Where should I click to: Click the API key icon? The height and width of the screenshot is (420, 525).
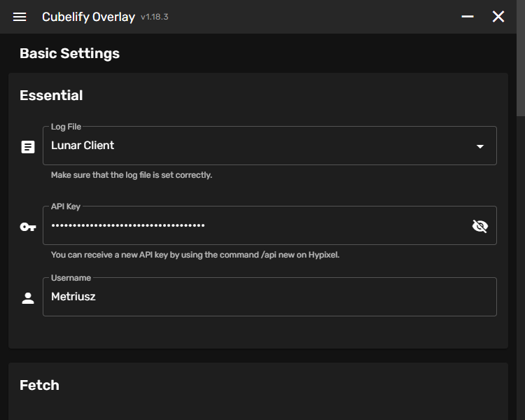28,227
